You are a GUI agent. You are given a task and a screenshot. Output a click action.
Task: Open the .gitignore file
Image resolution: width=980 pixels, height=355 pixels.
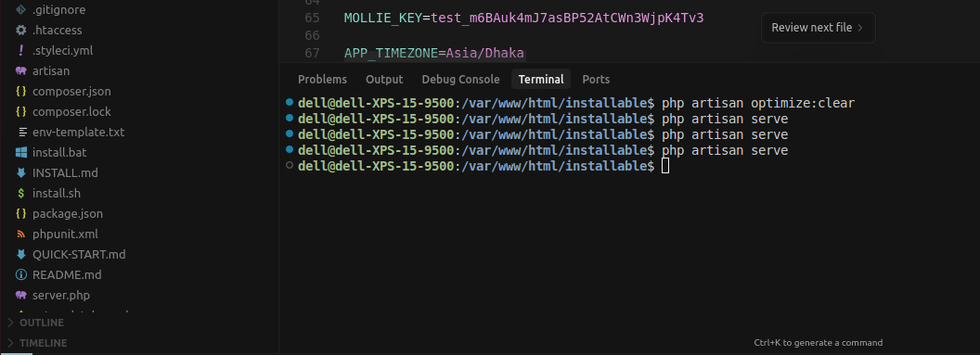pos(58,10)
